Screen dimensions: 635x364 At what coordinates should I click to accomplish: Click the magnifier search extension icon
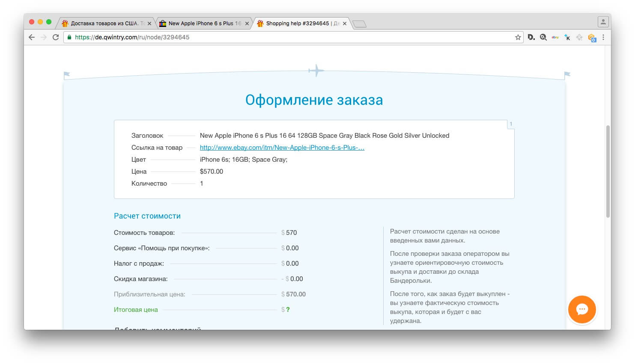pos(543,37)
